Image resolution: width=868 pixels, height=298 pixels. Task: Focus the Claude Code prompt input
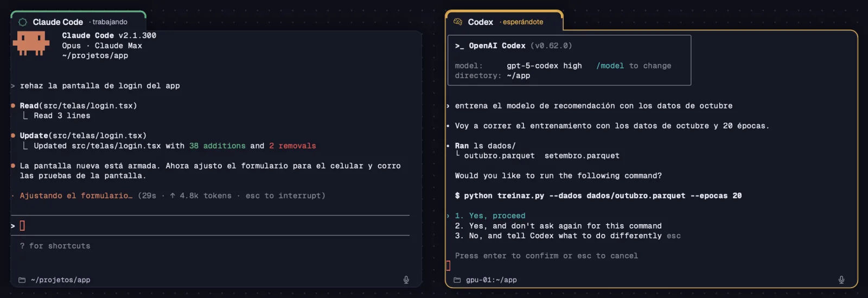click(210, 225)
